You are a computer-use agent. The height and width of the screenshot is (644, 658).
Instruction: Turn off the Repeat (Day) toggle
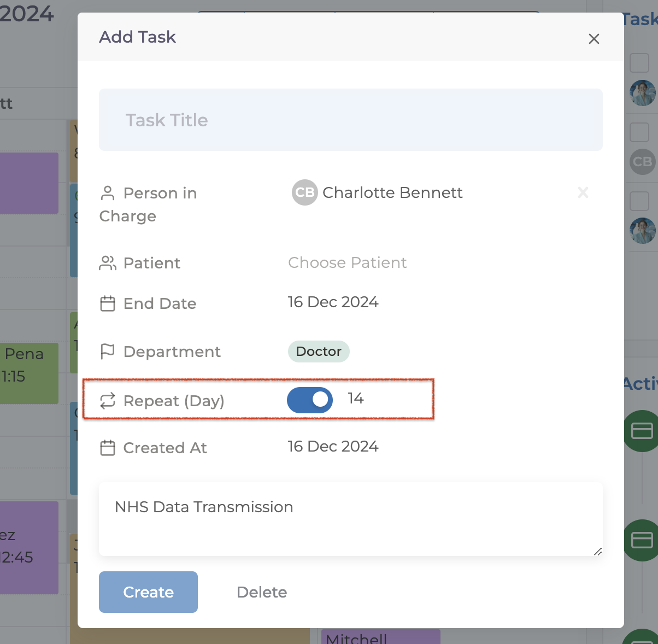coord(310,400)
